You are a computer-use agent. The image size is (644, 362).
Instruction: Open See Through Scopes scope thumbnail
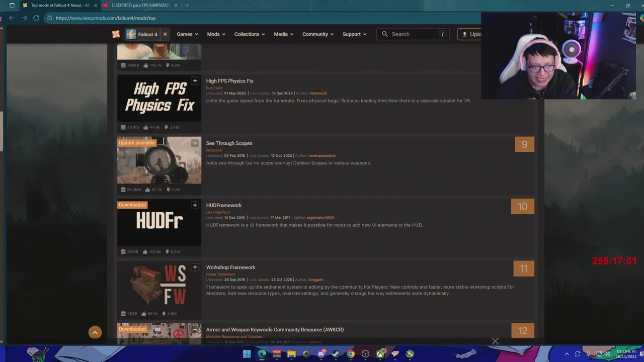coord(159,160)
